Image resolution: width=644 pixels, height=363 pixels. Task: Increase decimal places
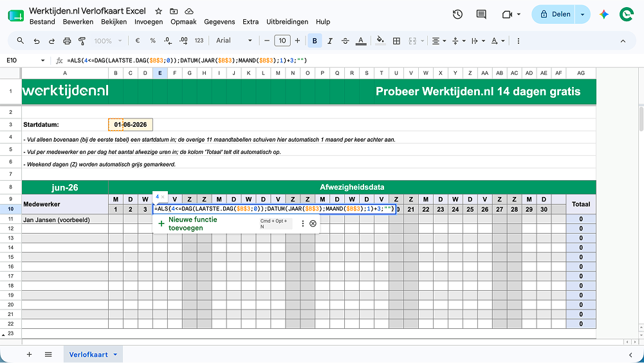point(183,41)
